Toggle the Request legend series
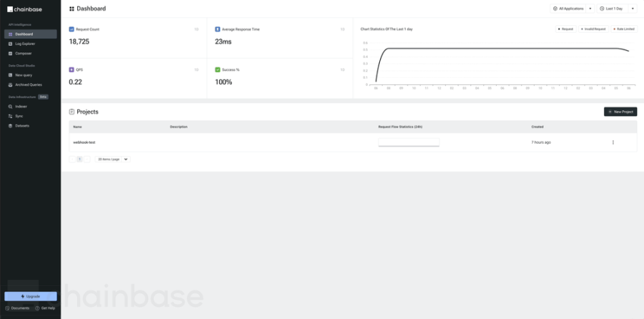This screenshot has width=644, height=319. 565,29
